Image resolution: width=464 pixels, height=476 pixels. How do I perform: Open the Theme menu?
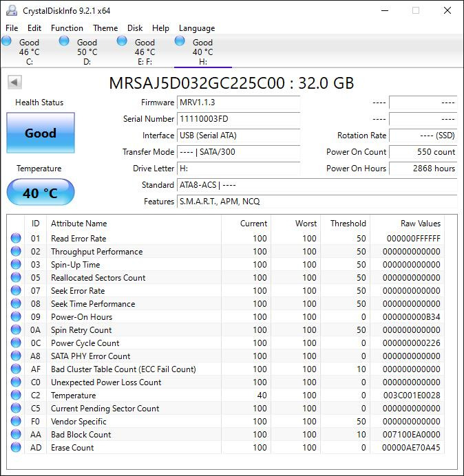(105, 28)
